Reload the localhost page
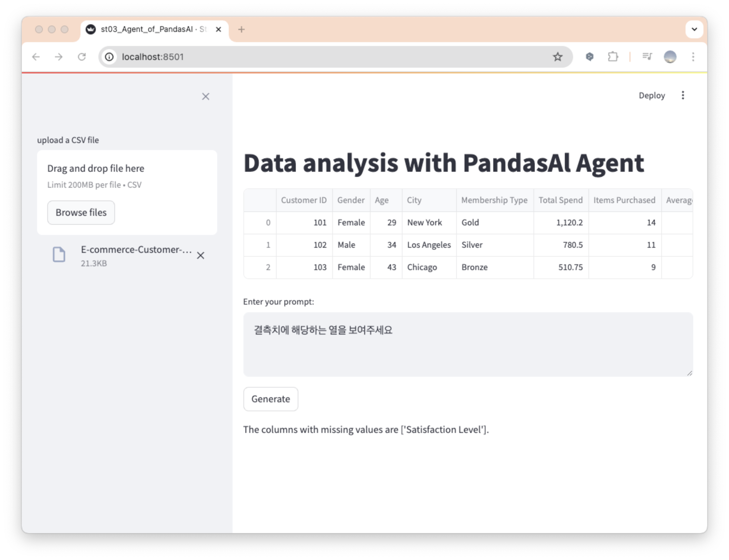 coord(82,57)
